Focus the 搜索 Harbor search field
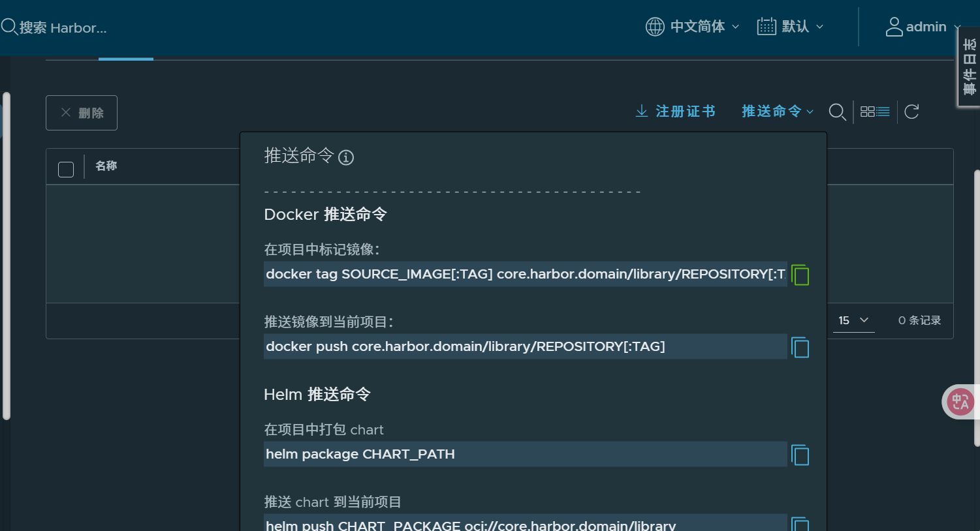The height and width of the screenshot is (531, 980). (x=63, y=27)
